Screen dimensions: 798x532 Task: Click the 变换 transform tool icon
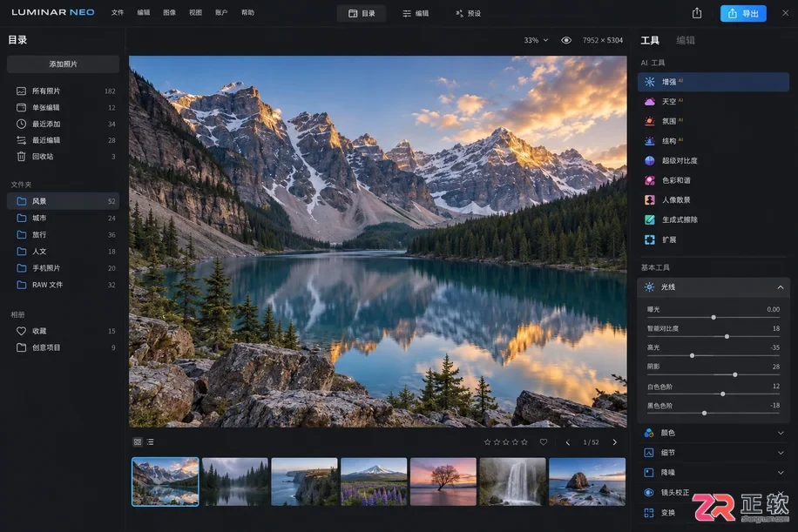pyautogui.click(x=649, y=513)
